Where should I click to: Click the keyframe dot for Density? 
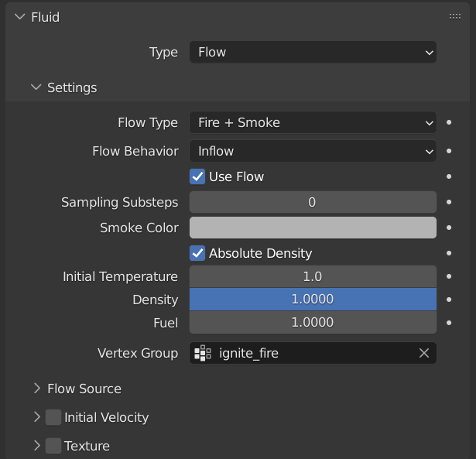pyautogui.click(x=449, y=300)
